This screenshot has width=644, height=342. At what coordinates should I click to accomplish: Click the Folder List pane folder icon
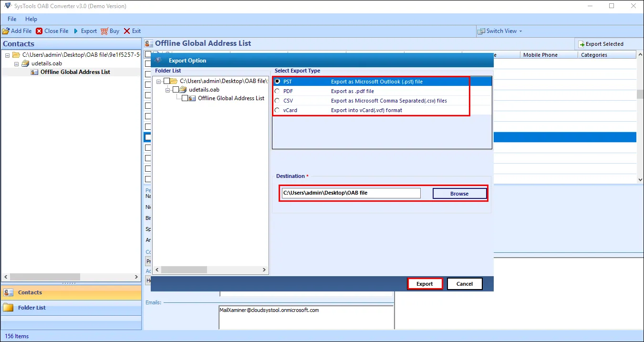click(x=8, y=308)
